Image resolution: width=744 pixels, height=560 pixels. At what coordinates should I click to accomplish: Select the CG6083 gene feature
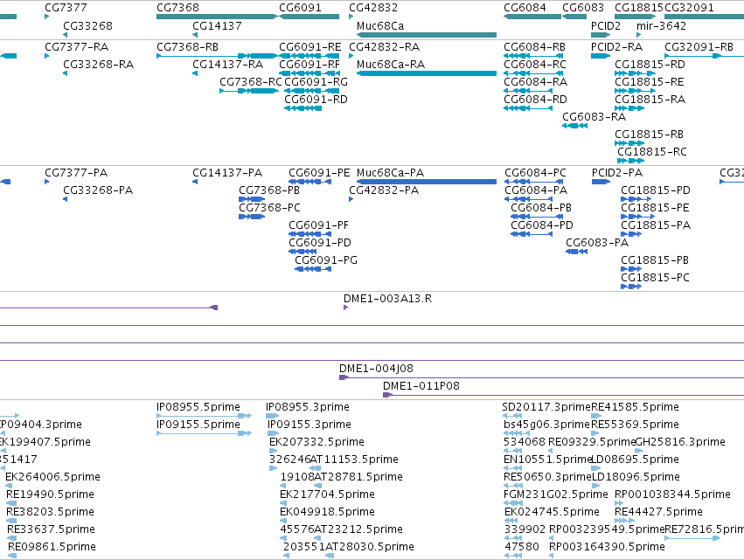574,17
